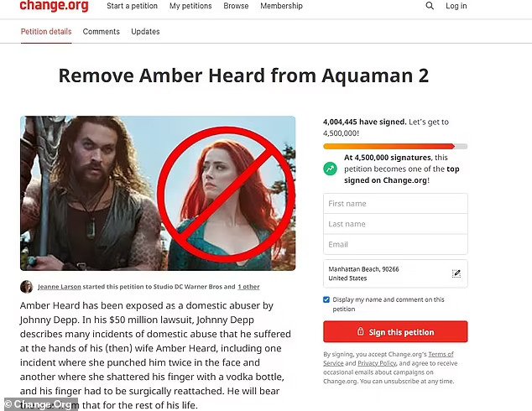Switch to the Updates tab
Viewport: 532px width, 411px height.
[x=145, y=32]
